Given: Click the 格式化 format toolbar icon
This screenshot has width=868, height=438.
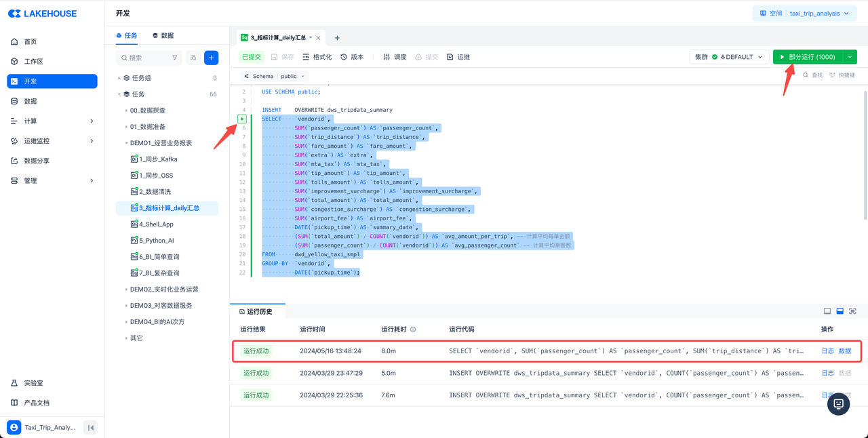Looking at the screenshot, I should point(317,57).
